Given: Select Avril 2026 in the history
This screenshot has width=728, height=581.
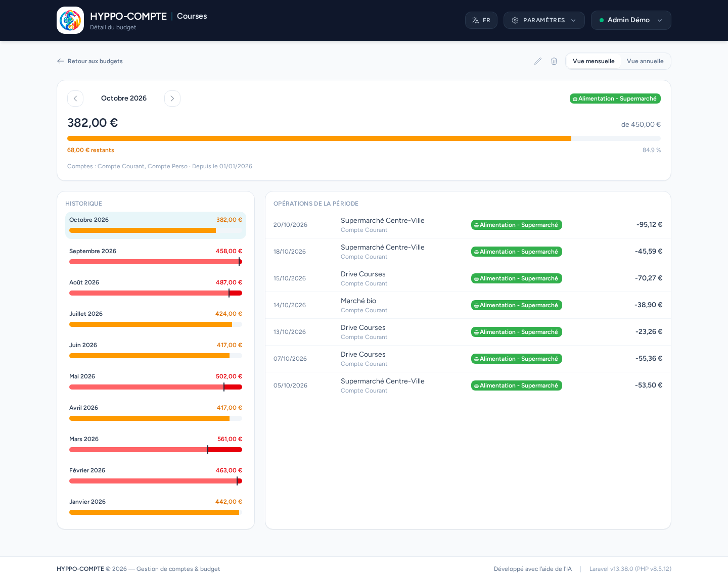Looking at the screenshot, I should click(x=156, y=413).
